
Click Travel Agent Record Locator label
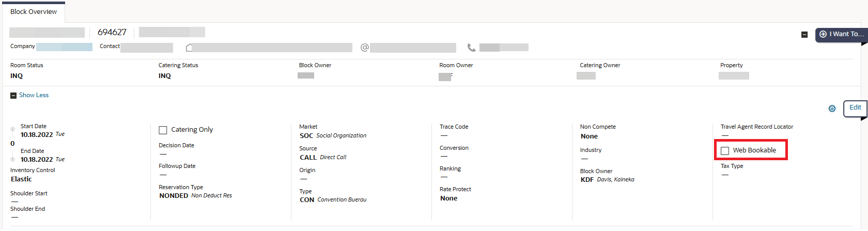[757, 127]
